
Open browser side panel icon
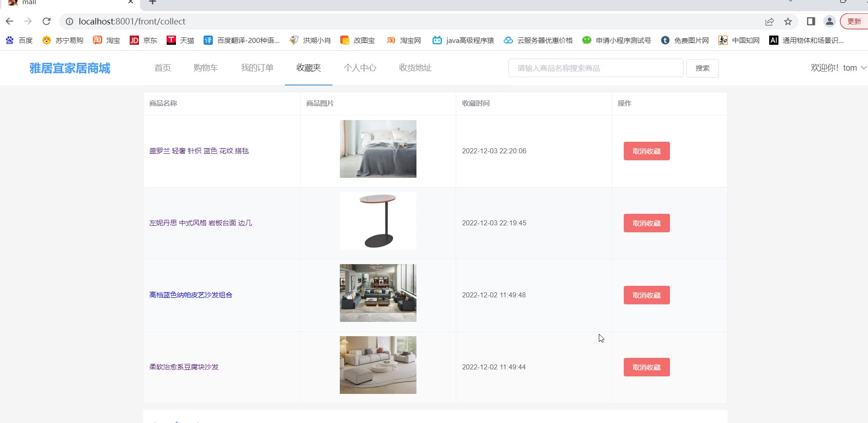coord(811,21)
